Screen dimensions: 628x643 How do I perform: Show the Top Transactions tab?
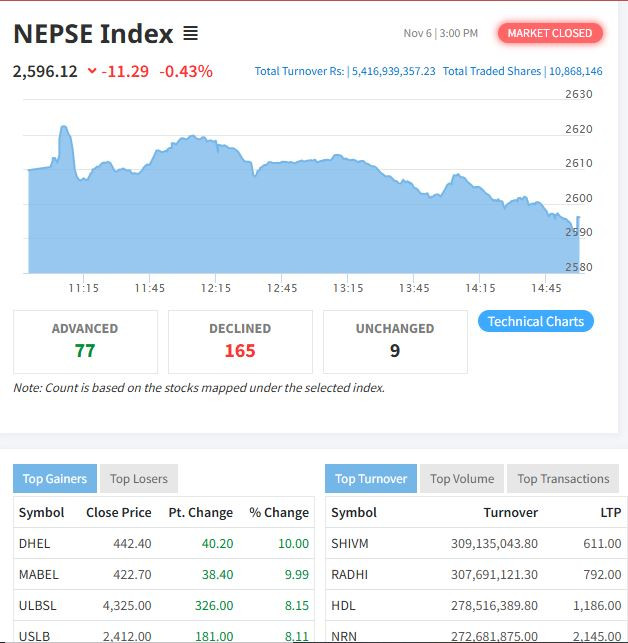(563, 478)
